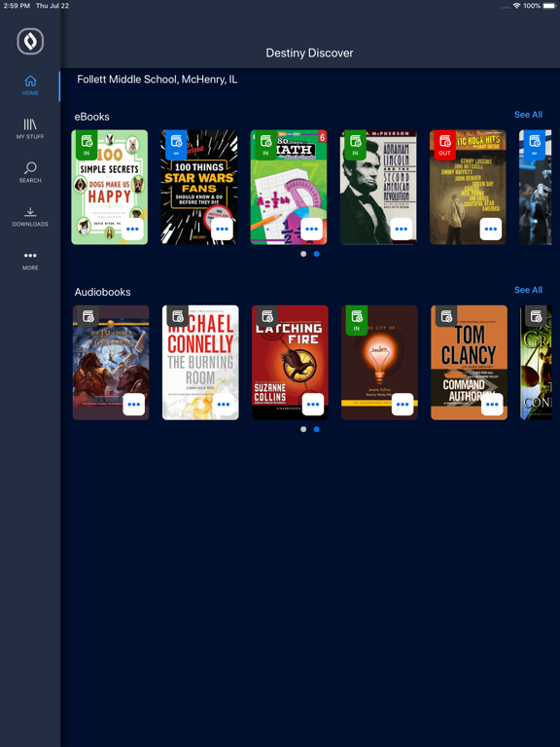Image resolution: width=560 pixels, height=747 pixels.
Task: Open the My Stuff tab
Action: pyautogui.click(x=30, y=129)
